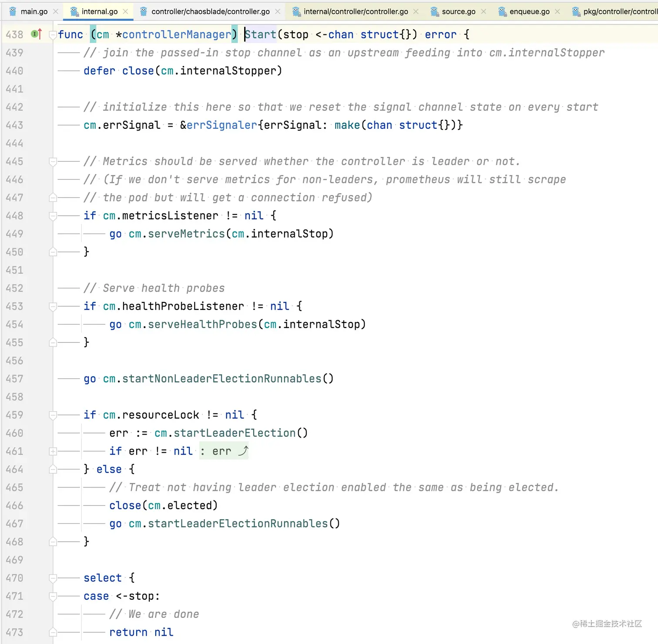The image size is (658, 644).
Task: Collapse the select block at line 470
Action: tap(53, 578)
